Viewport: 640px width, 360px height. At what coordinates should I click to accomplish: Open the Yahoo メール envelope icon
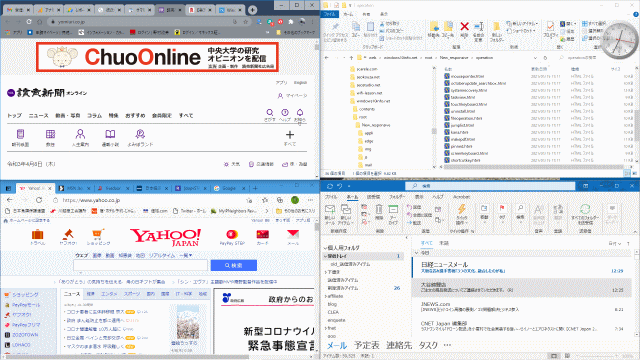coord(293,234)
